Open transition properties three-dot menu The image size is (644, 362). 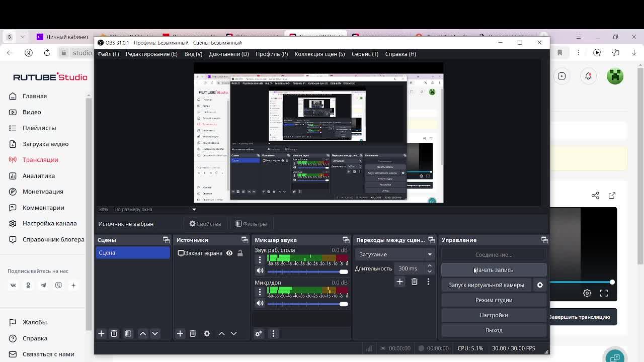(x=428, y=282)
